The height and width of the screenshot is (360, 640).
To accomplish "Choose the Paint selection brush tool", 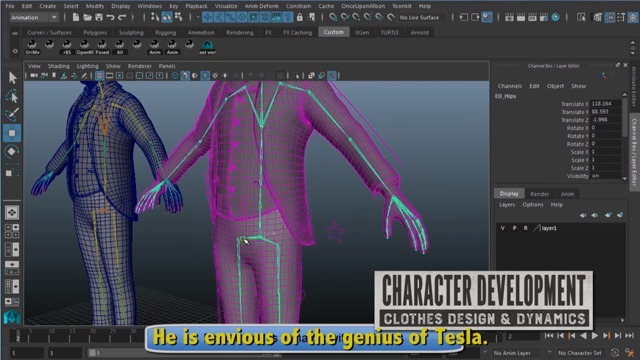I will (x=12, y=115).
